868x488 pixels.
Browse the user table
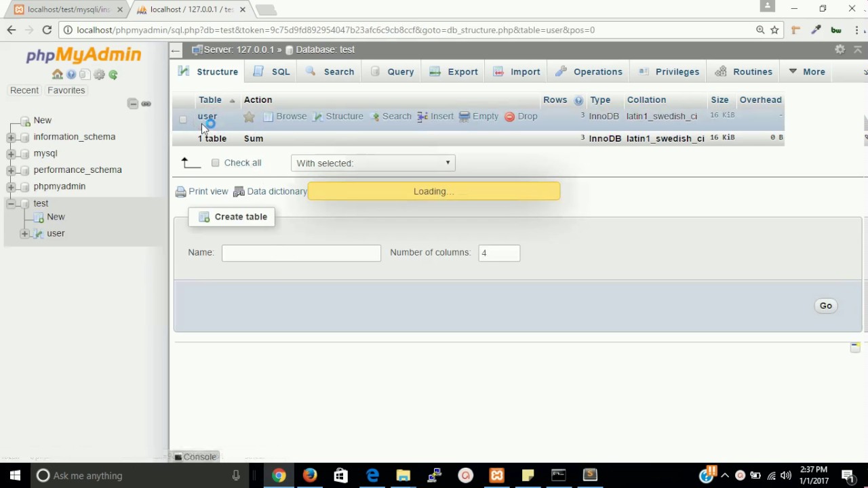pyautogui.click(x=285, y=117)
